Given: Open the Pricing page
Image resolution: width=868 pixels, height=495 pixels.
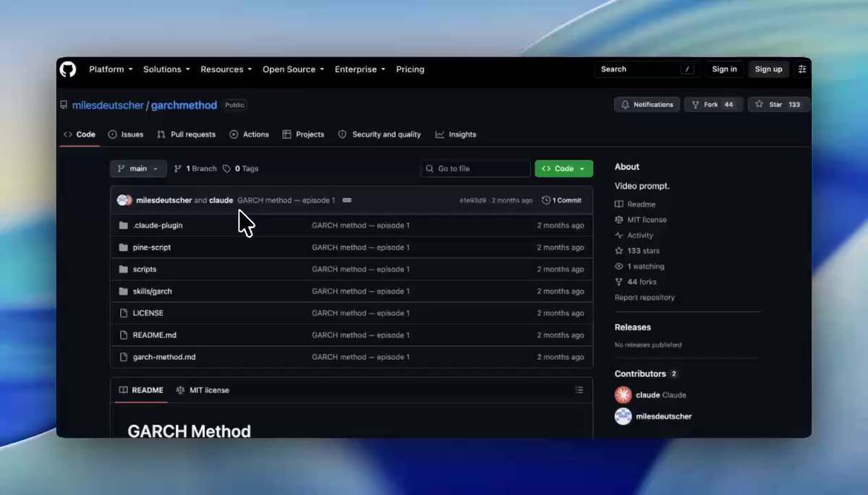Looking at the screenshot, I should pyautogui.click(x=410, y=69).
